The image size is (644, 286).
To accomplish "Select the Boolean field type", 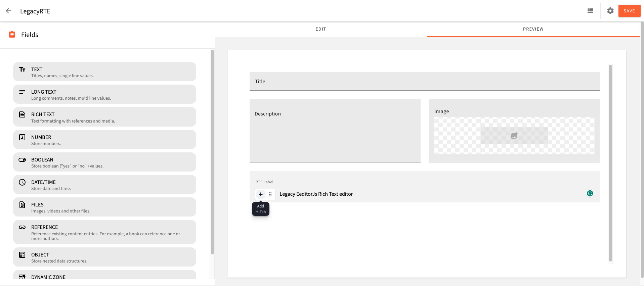I will [x=104, y=162].
